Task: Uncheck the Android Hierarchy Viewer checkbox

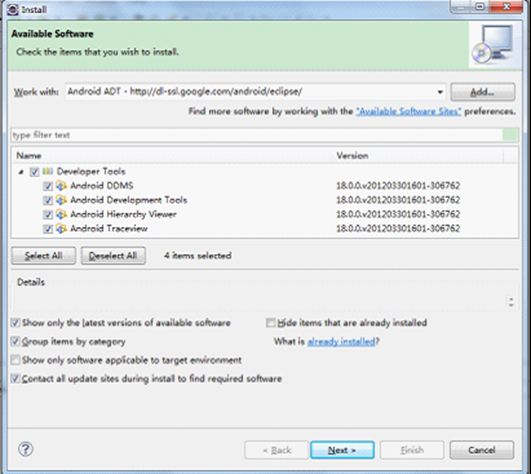Action: click(x=48, y=214)
